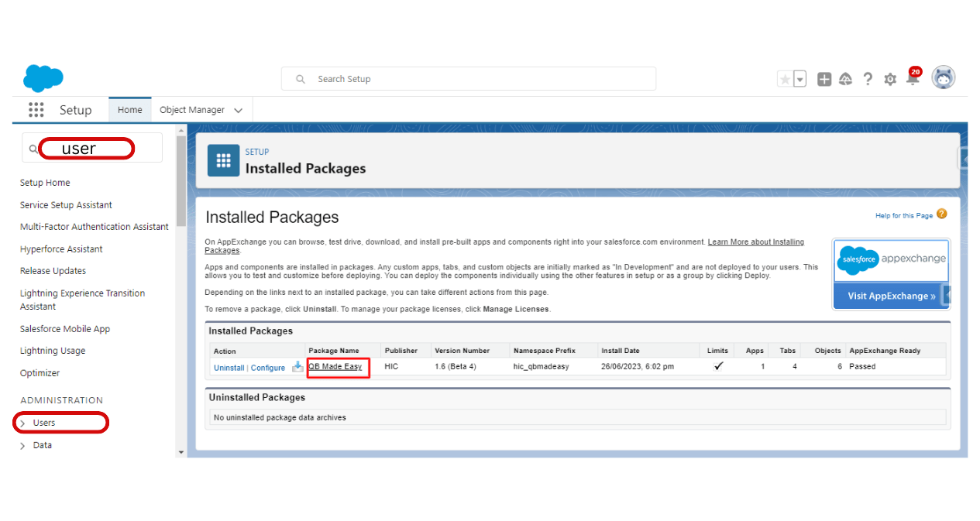Click the Search Setup field
Screen dimensions: 980x521
point(469,79)
